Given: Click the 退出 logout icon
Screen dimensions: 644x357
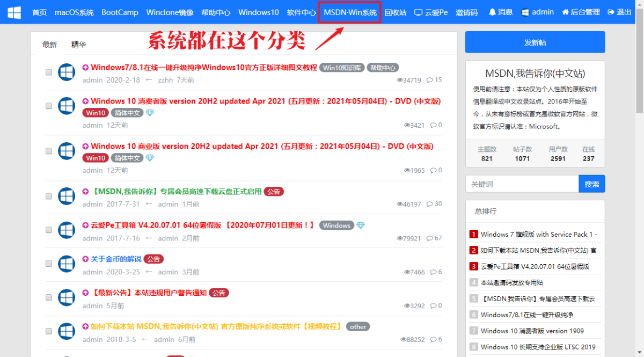Looking at the screenshot, I should 611,12.
